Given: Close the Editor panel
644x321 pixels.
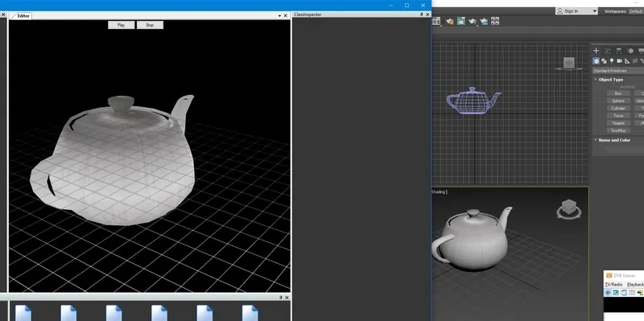Looking at the screenshot, I should pyautogui.click(x=286, y=15).
